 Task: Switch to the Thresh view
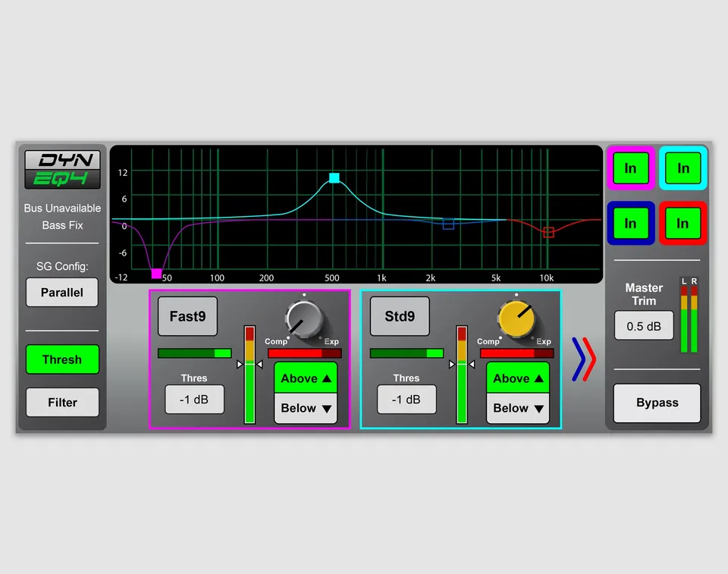(62, 359)
